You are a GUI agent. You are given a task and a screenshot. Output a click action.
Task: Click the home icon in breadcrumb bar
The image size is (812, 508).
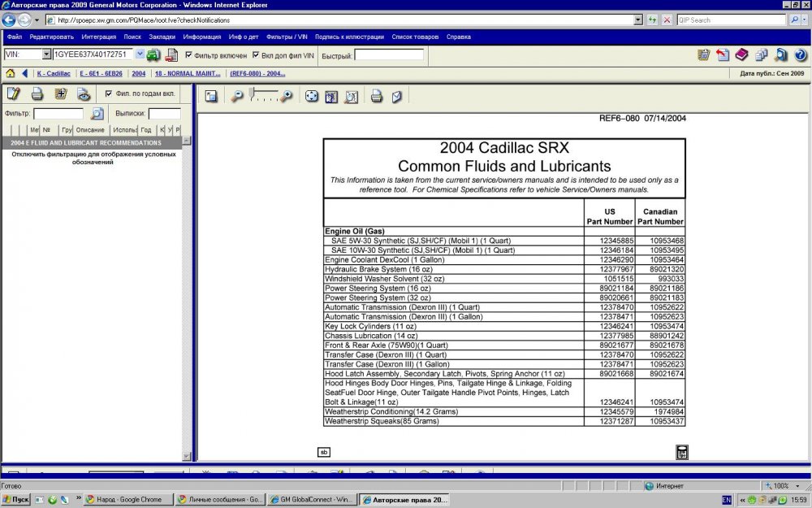(11, 73)
